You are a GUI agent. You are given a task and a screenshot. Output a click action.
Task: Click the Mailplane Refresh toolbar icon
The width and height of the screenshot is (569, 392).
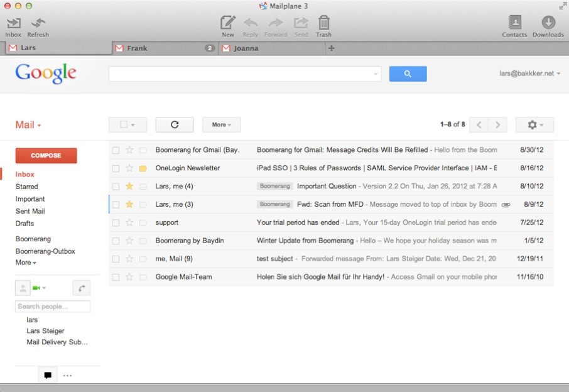click(x=38, y=23)
